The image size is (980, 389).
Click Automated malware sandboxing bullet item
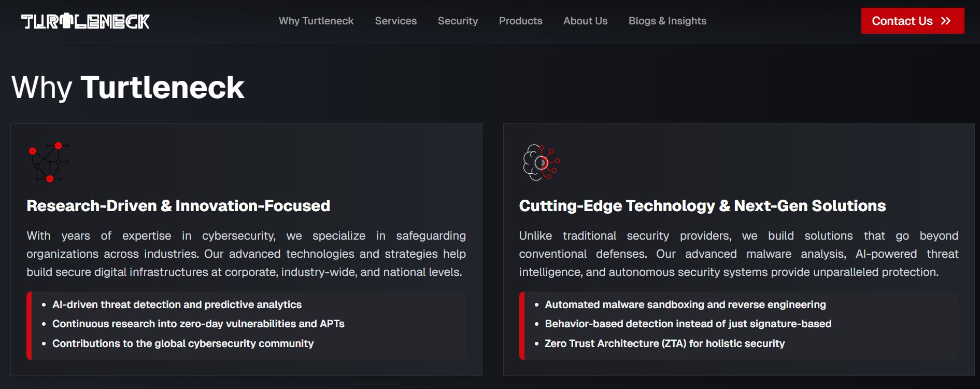(x=685, y=304)
